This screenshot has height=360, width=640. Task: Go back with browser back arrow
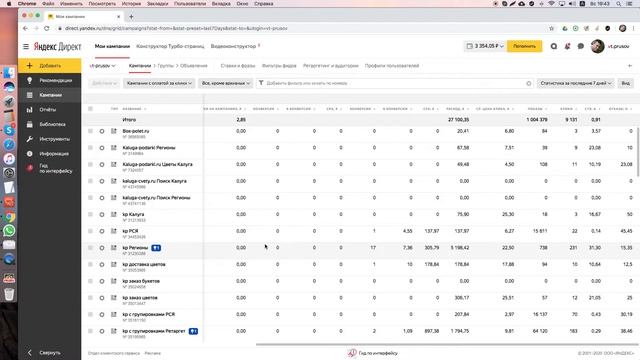tap(25, 28)
